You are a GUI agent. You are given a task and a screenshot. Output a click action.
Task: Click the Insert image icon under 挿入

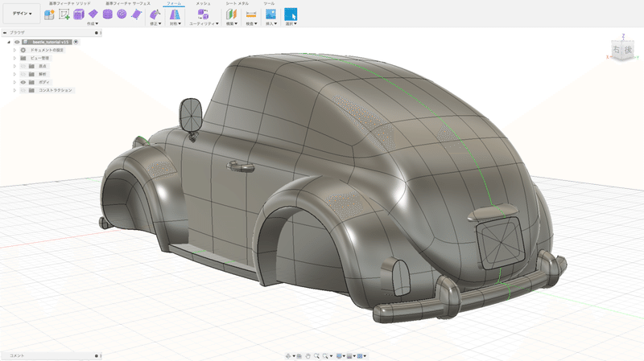270,14
